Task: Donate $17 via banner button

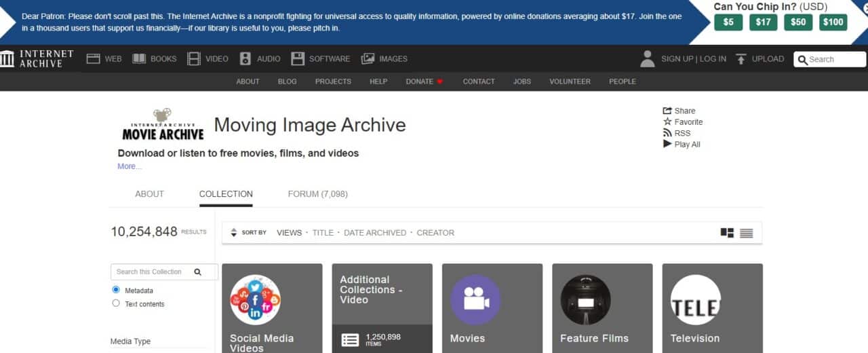Action: [763, 22]
